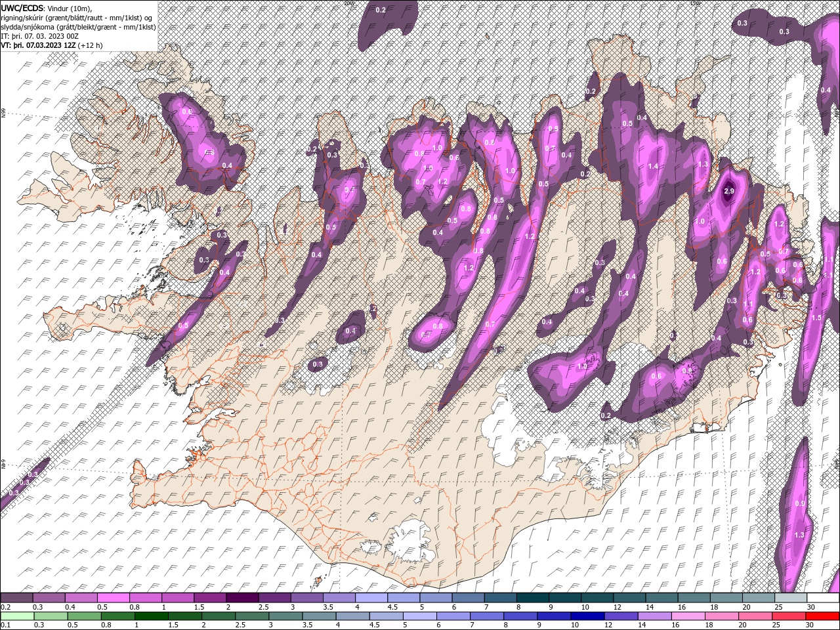Click the 3.5 label on the snow scale
Screen dimensions: 840x630
[328, 607]
